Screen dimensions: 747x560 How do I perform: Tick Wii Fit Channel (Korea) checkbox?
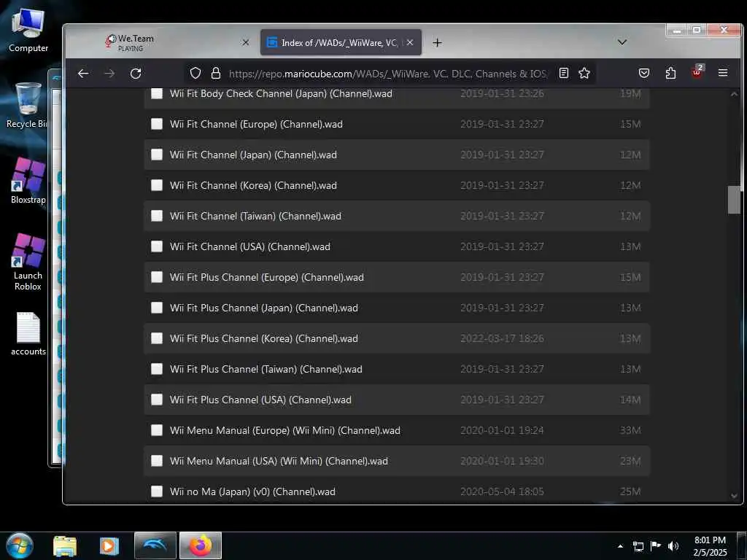(157, 185)
